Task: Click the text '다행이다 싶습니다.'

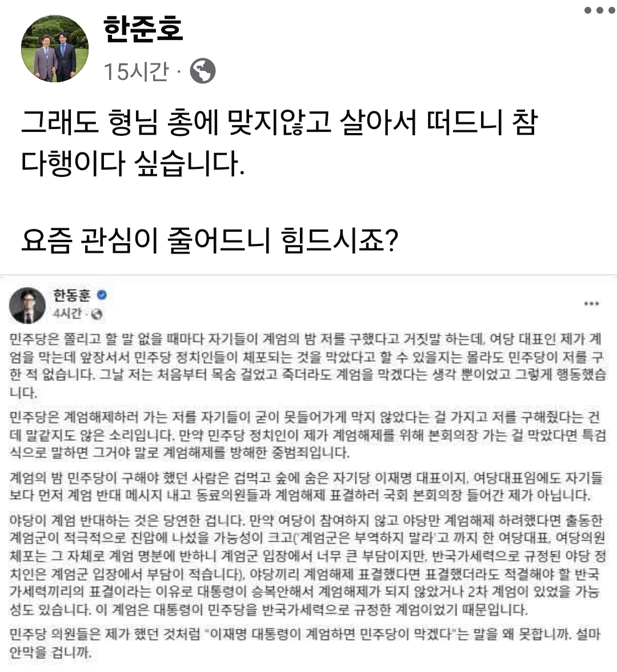Action: click(133, 163)
